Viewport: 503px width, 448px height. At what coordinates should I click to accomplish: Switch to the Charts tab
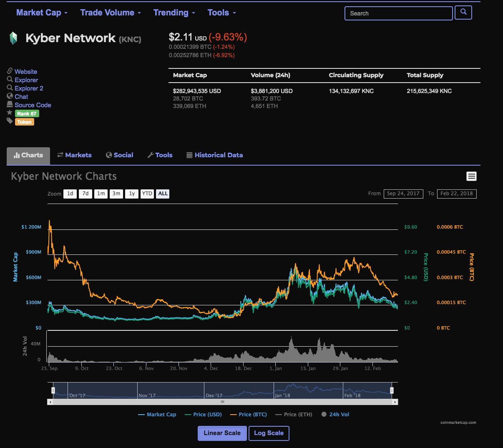28,155
